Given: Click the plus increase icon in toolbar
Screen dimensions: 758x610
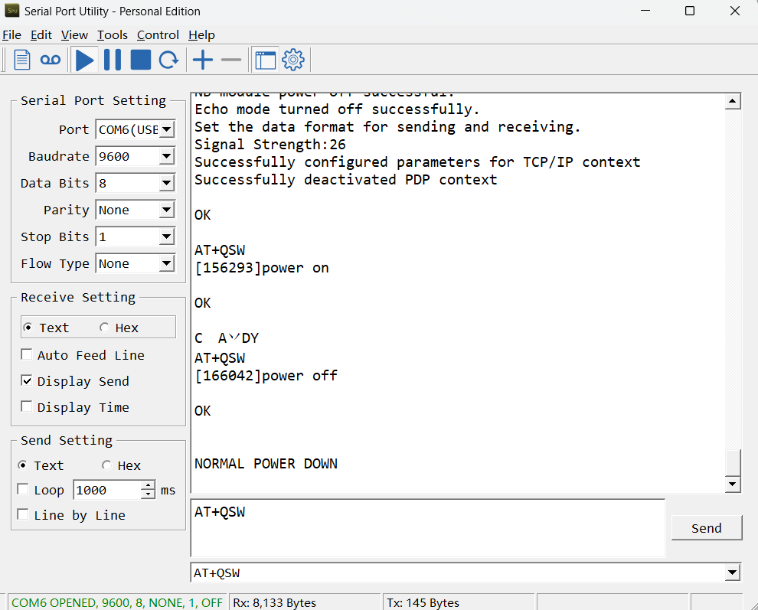Looking at the screenshot, I should 203,60.
